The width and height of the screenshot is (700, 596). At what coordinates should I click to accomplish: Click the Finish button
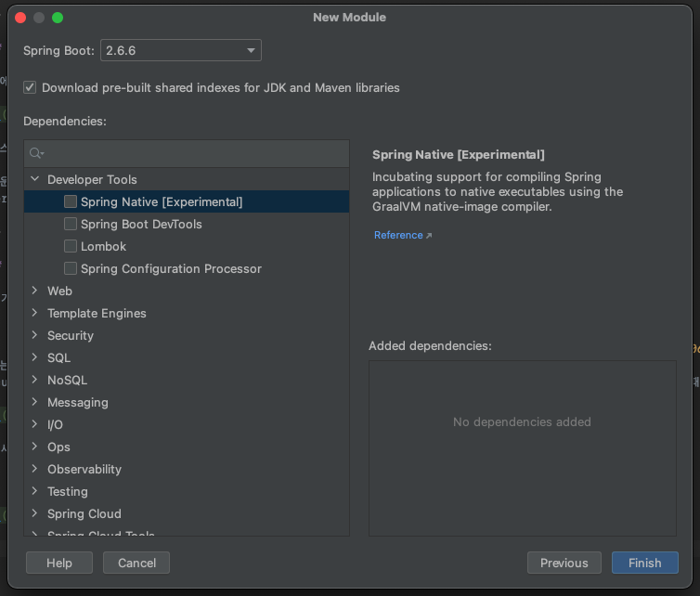click(645, 563)
